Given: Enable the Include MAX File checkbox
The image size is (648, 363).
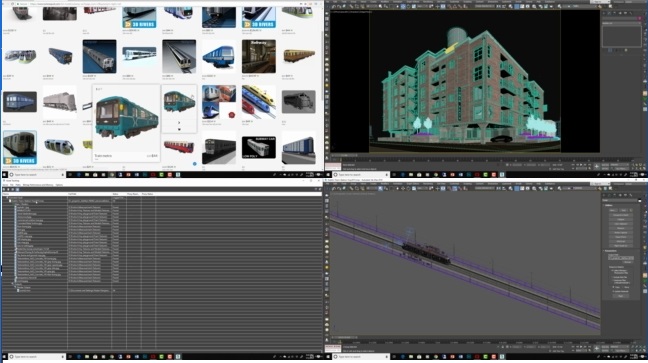Looking at the screenshot, I should point(612,277).
